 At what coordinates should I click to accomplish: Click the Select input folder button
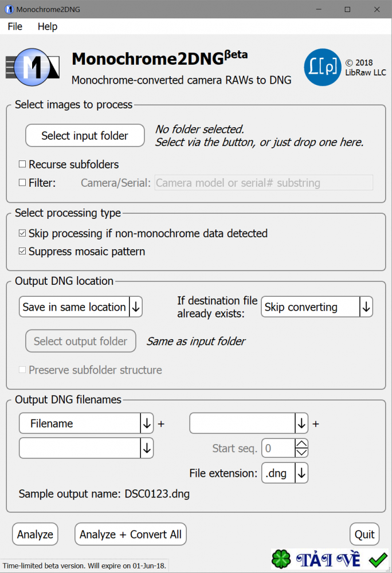click(85, 136)
